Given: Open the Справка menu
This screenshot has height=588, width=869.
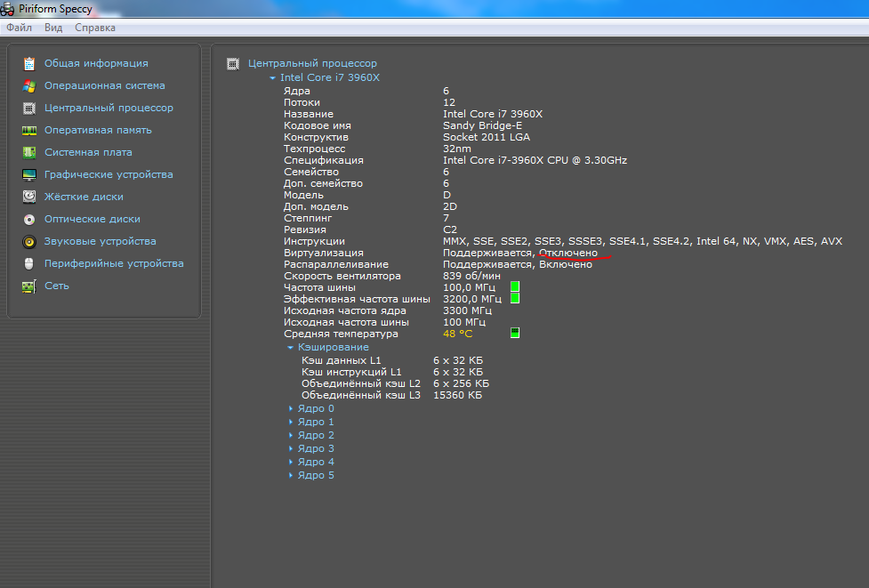Looking at the screenshot, I should (x=95, y=28).
